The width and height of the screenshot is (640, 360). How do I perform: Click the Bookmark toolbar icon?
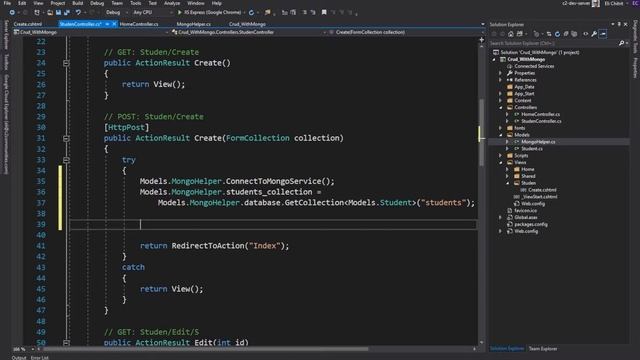(324, 12)
